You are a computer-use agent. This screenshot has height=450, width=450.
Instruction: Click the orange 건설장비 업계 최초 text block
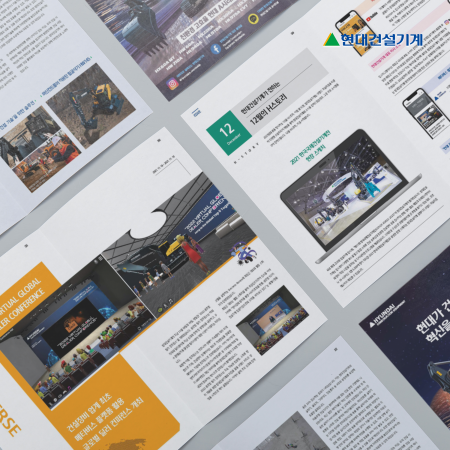click(104, 421)
